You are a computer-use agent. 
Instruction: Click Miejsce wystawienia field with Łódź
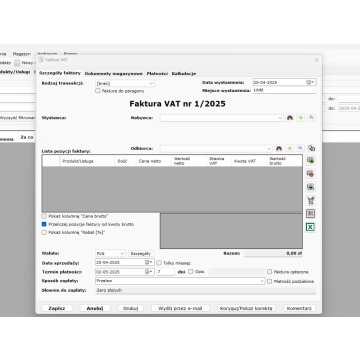(284, 90)
